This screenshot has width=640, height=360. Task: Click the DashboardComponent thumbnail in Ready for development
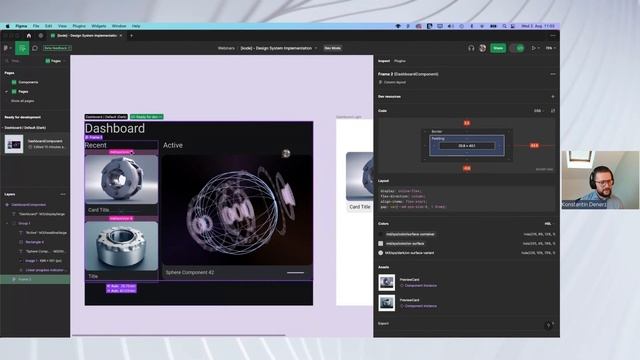[14, 144]
